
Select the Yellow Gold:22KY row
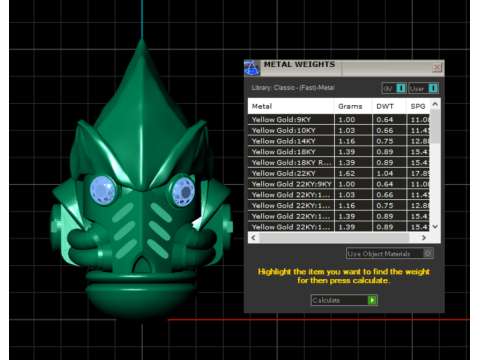pyautogui.click(x=339, y=173)
